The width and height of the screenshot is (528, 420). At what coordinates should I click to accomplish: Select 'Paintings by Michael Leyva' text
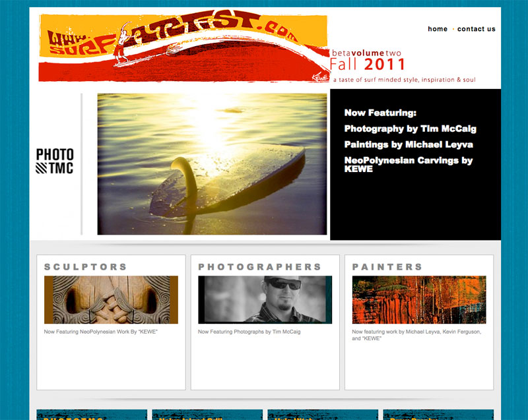409,144
